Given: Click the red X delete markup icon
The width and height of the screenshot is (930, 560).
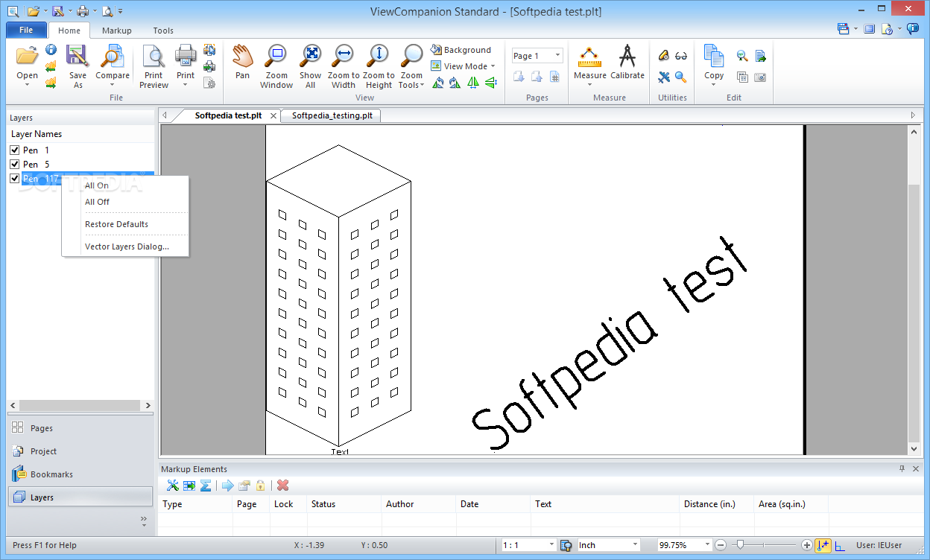Looking at the screenshot, I should coord(282,486).
